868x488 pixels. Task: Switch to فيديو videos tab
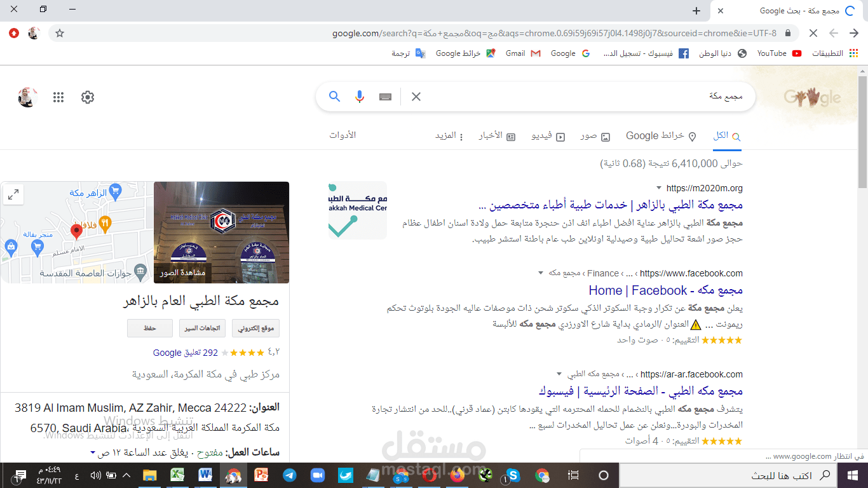548,136
